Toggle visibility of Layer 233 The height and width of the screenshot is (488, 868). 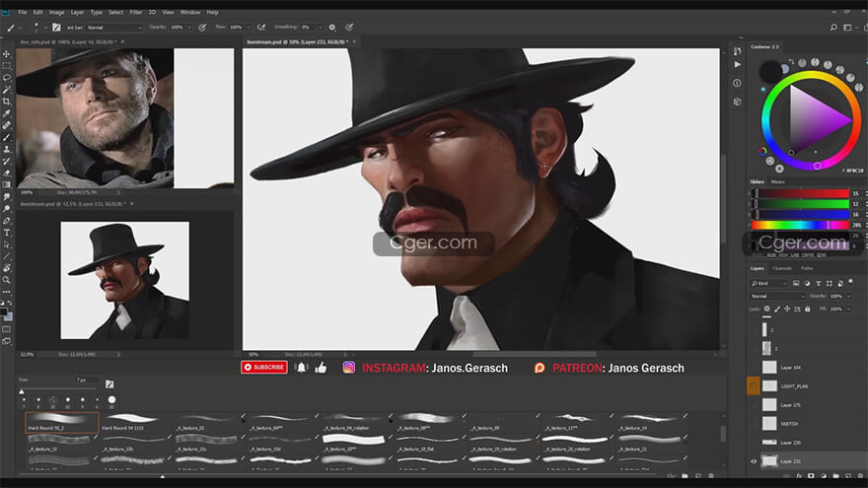click(x=754, y=461)
